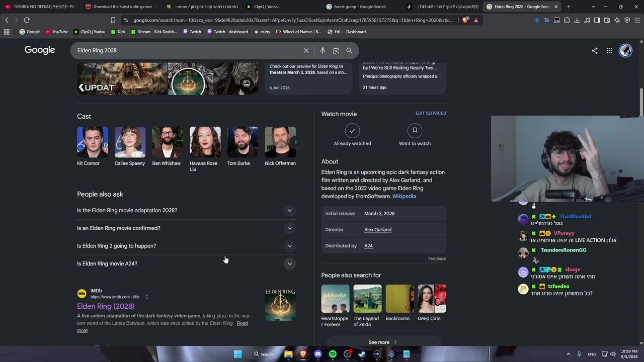Click the A24 distributor link
644x362 pixels.
point(368,246)
